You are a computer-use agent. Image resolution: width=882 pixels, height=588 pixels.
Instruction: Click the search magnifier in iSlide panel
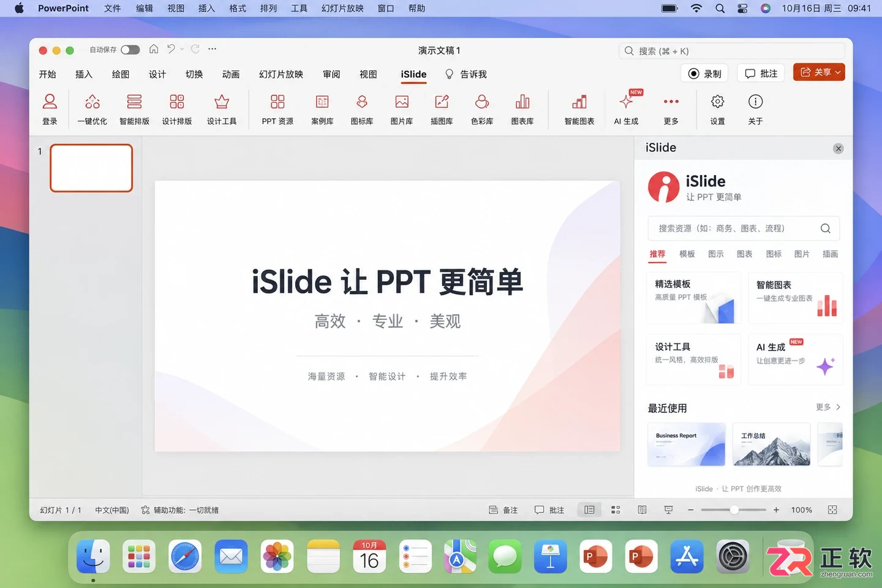pos(826,228)
